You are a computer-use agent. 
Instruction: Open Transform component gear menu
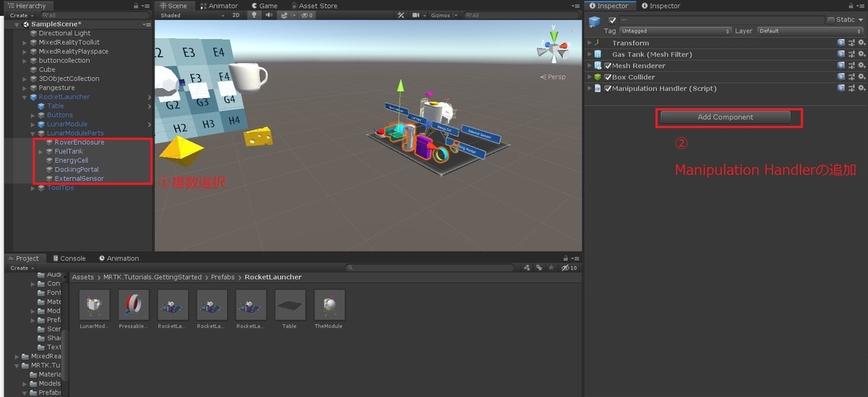pyautogui.click(x=861, y=43)
